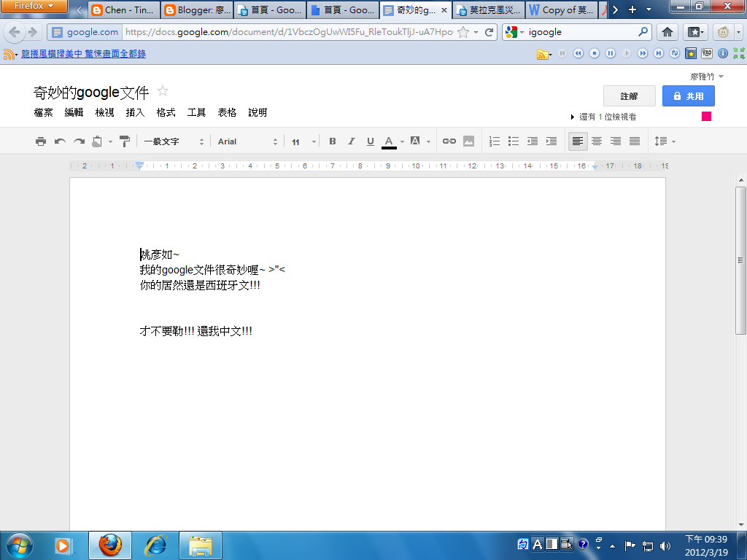Open the text color picker
Viewport: 747px width, 560px height.
pos(390,142)
